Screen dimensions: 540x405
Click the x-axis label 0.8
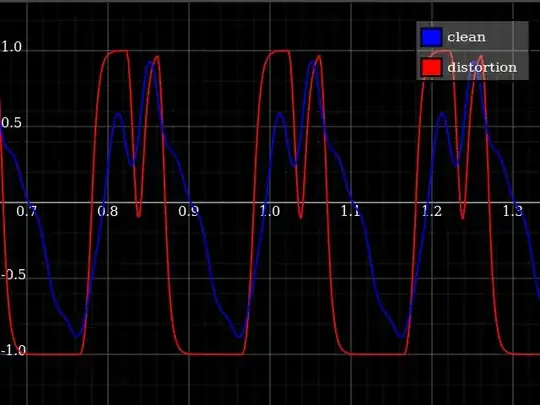point(107,211)
